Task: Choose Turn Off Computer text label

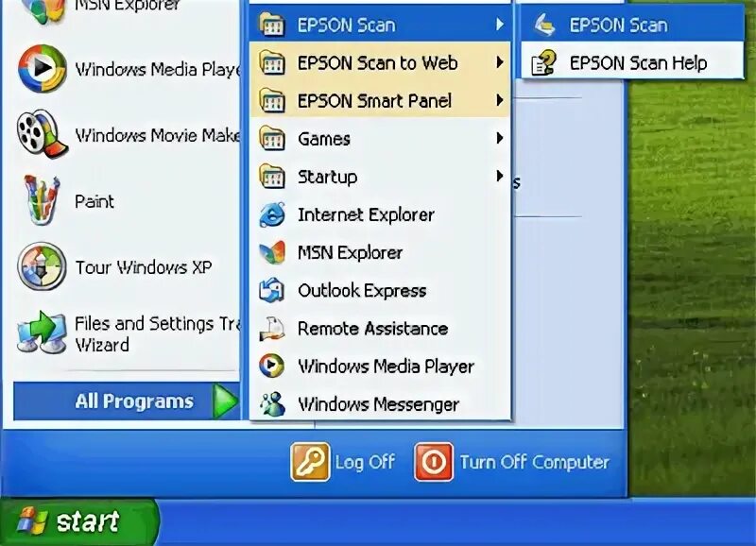Action: [534, 462]
